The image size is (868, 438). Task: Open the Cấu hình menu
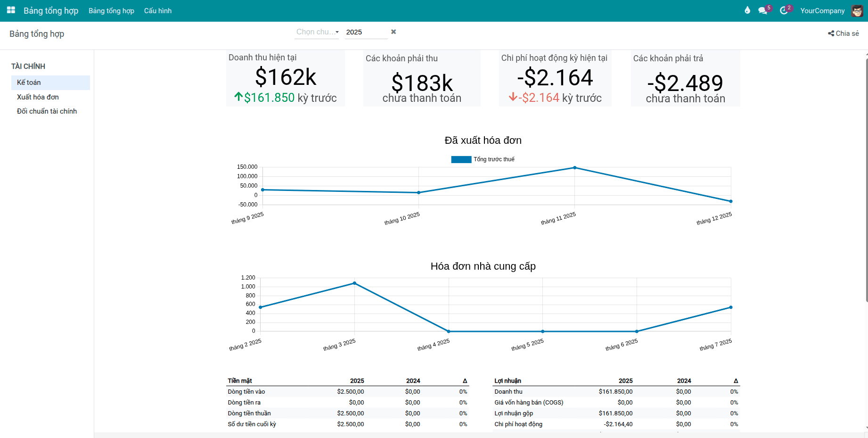point(157,10)
